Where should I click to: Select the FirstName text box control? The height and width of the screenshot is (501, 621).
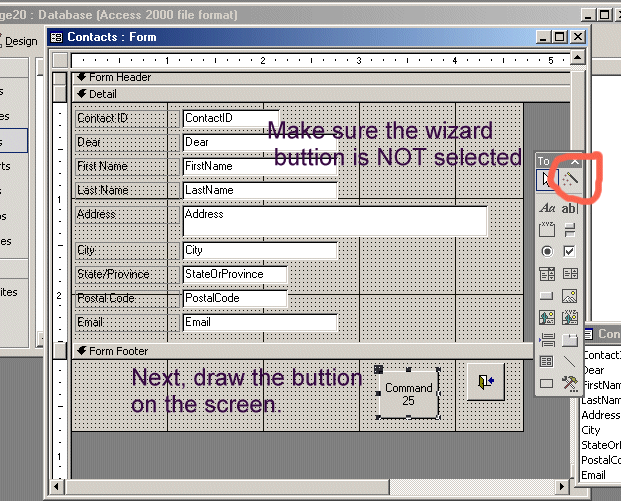coord(259,166)
